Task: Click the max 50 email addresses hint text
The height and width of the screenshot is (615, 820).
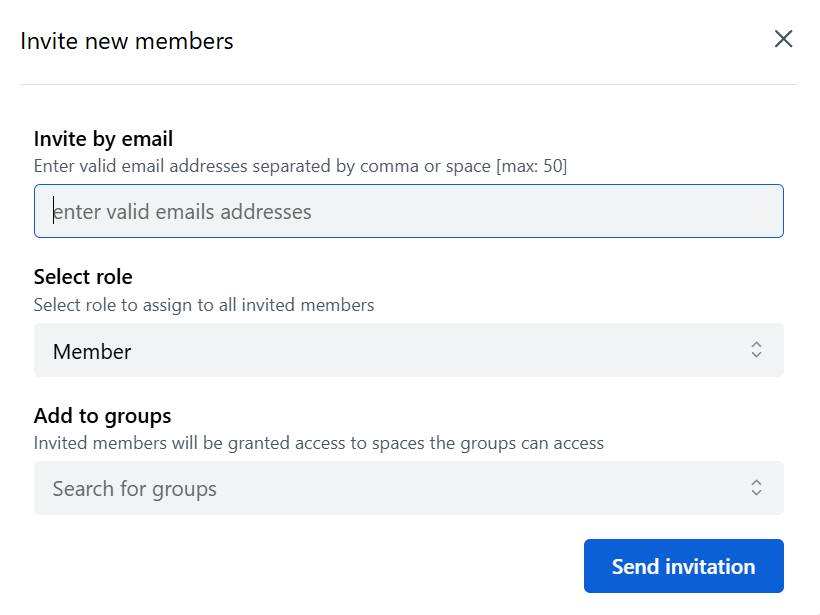Action: point(300,166)
